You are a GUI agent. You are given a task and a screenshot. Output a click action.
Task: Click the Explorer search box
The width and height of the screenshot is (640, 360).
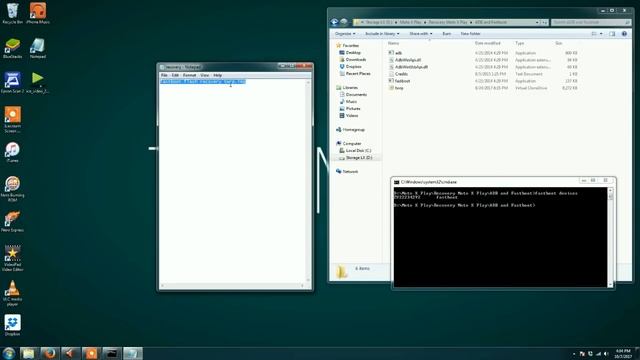point(590,22)
